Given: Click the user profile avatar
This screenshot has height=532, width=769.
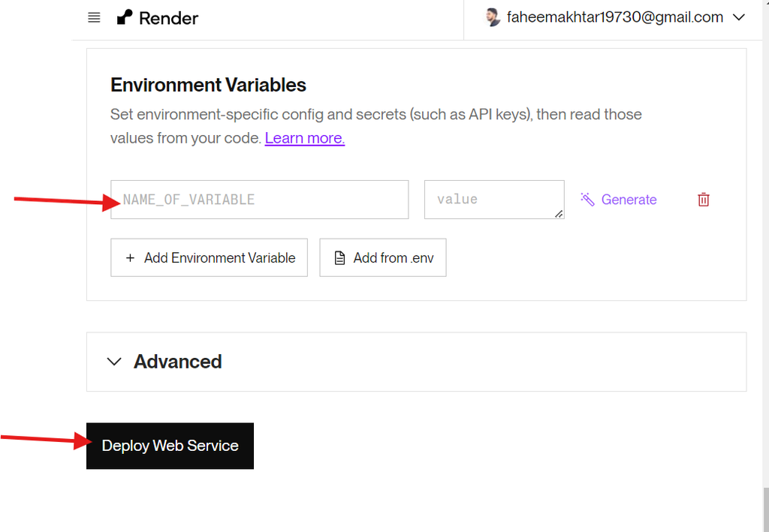Looking at the screenshot, I should coord(493,17).
